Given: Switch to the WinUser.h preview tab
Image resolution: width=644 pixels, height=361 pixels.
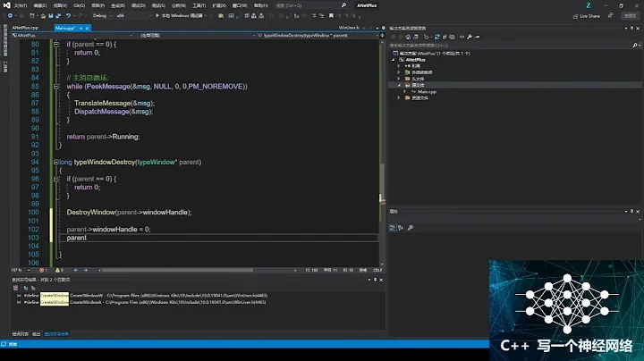Looking at the screenshot, I should (349, 28).
